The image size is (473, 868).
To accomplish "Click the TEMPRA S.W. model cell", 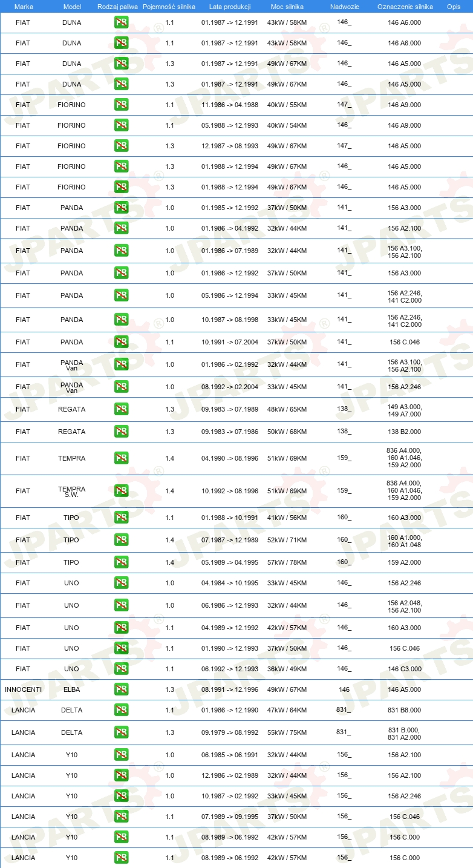I will [72, 492].
